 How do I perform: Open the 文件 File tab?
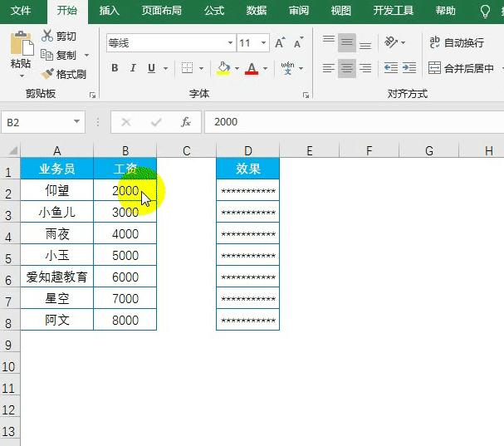coord(21,11)
